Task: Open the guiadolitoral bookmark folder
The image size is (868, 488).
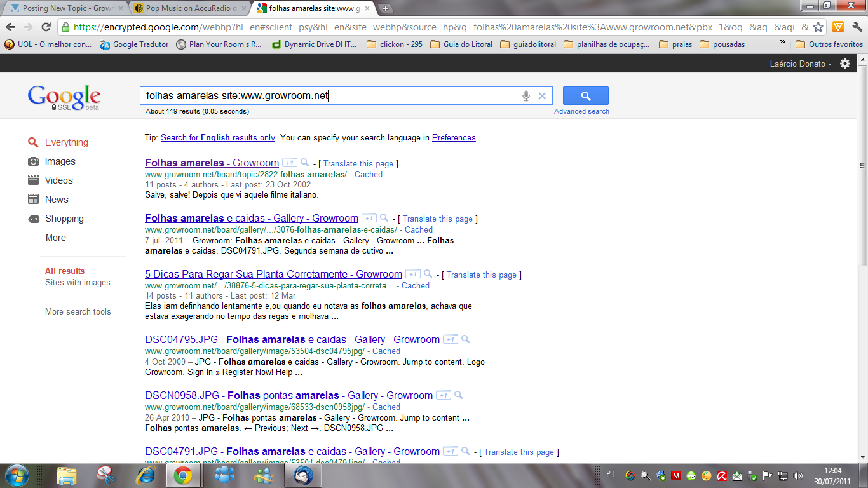Action: [x=528, y=44]
